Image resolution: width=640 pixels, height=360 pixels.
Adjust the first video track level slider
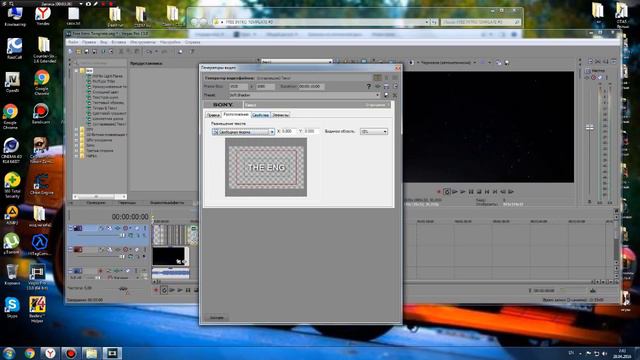122,236
